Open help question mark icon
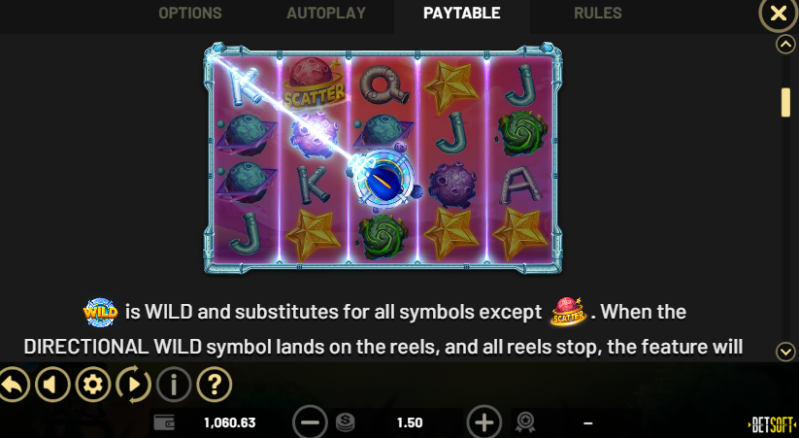 214,385
